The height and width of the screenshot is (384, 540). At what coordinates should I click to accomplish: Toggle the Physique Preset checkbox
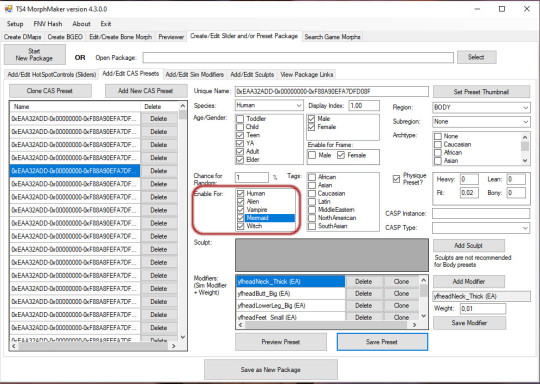[x=396, y=179]
